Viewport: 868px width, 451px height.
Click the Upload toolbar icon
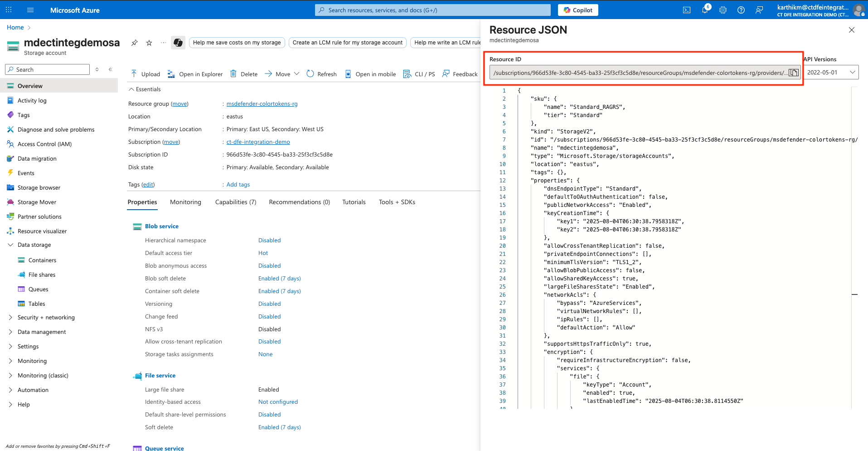(x=135, y=74)
